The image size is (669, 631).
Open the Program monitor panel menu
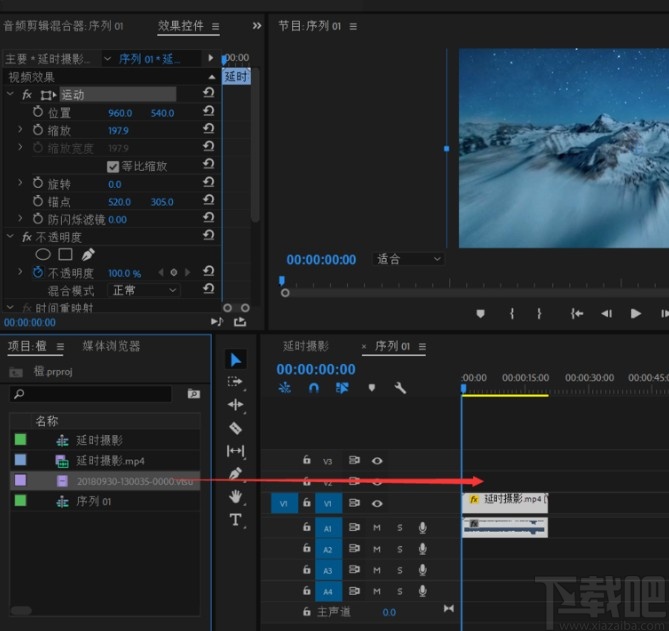pos(353,26)
